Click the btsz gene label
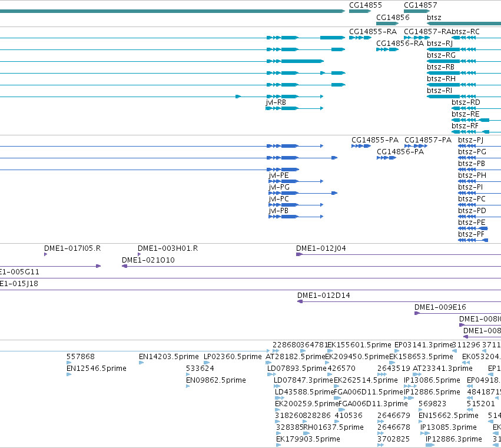This screenshot has width=501, height=448. pos(434,17)
